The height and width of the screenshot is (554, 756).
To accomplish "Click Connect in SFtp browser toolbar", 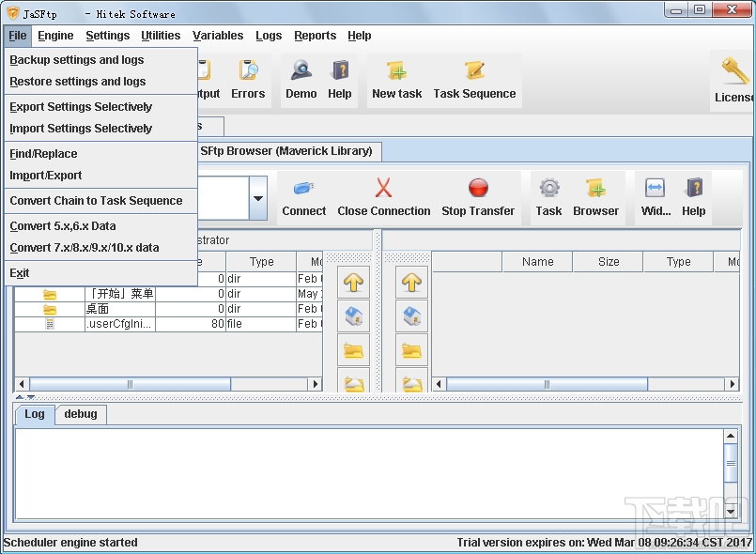I will tap(303, 198).
